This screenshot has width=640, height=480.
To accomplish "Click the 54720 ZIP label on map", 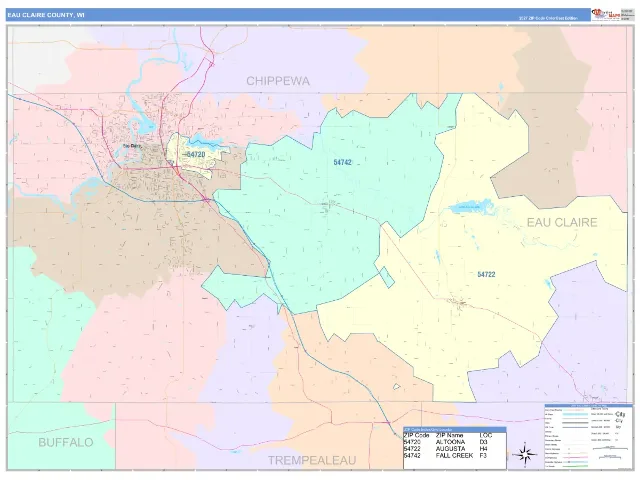I will (x=195, y=154).
